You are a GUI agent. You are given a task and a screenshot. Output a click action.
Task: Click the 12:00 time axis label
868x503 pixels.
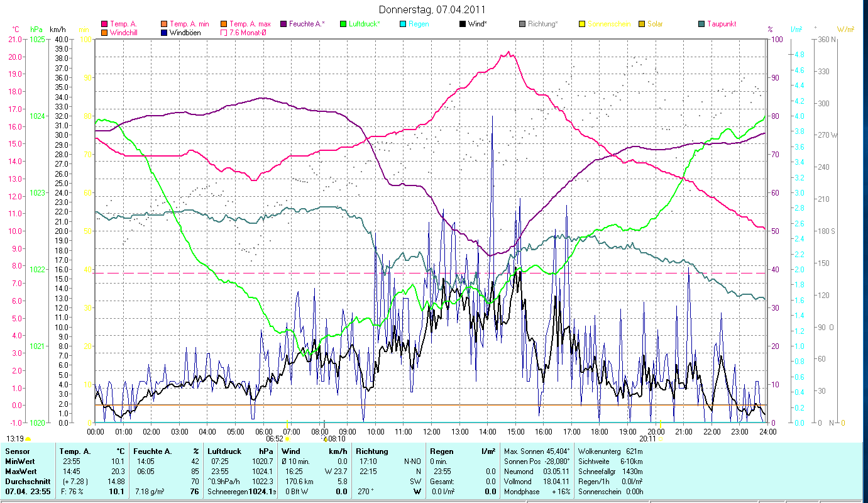tap(431, 432)
